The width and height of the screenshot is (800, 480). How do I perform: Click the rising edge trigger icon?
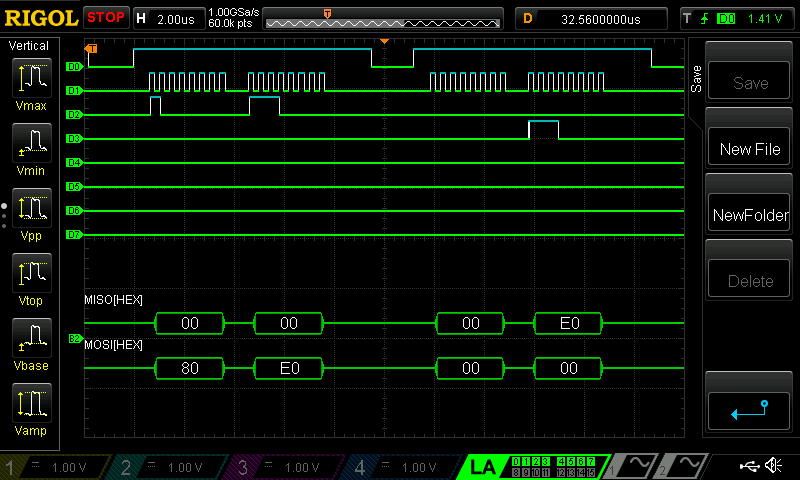coord(705,19)
